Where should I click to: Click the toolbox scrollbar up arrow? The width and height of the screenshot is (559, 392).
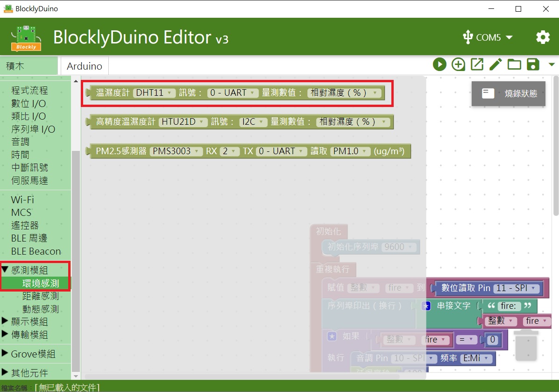click(76, 81)
